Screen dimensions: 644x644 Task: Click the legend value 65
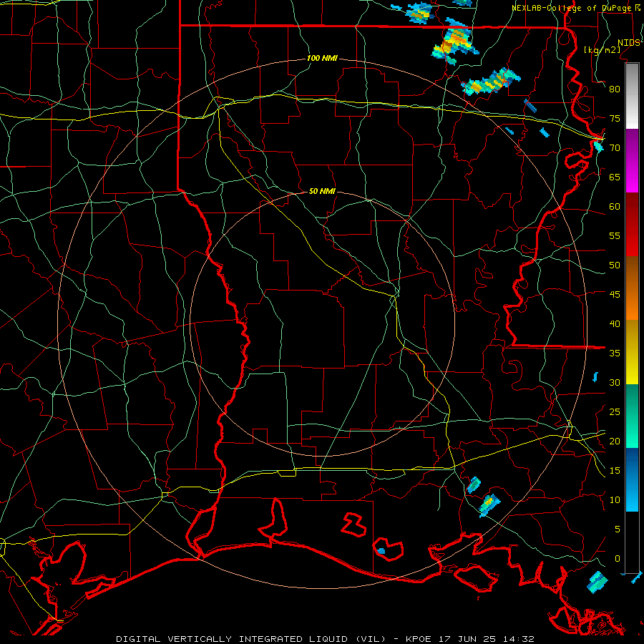click(615, 177)
